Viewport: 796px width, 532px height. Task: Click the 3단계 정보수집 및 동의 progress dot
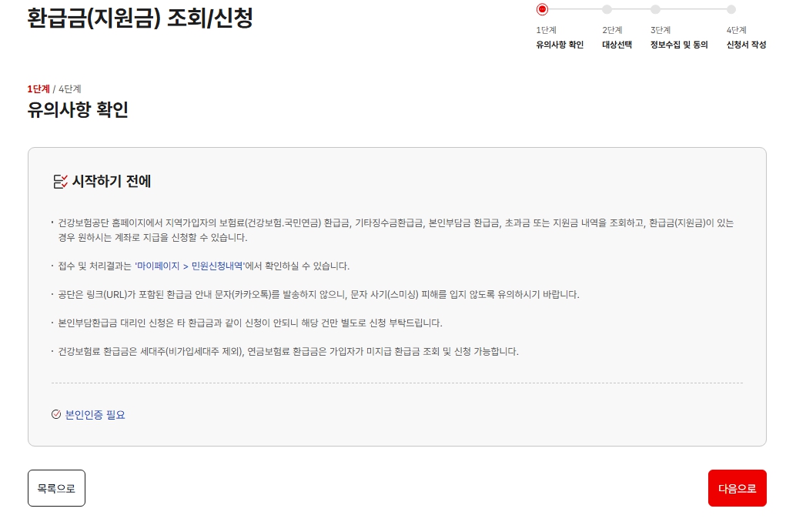click(655, 10)
